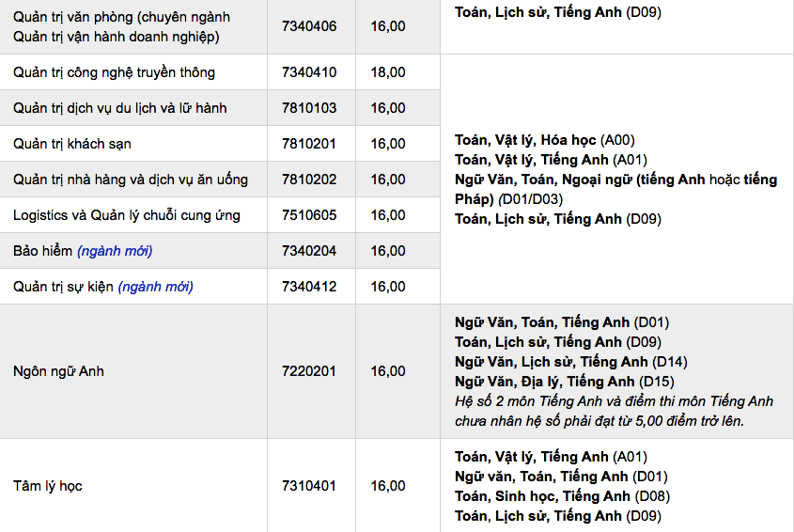Viewport: 794px width, 532px height.
Task: Select the Tâm lý học major cell
Action: pyautogui.click(x=54, y=486)
